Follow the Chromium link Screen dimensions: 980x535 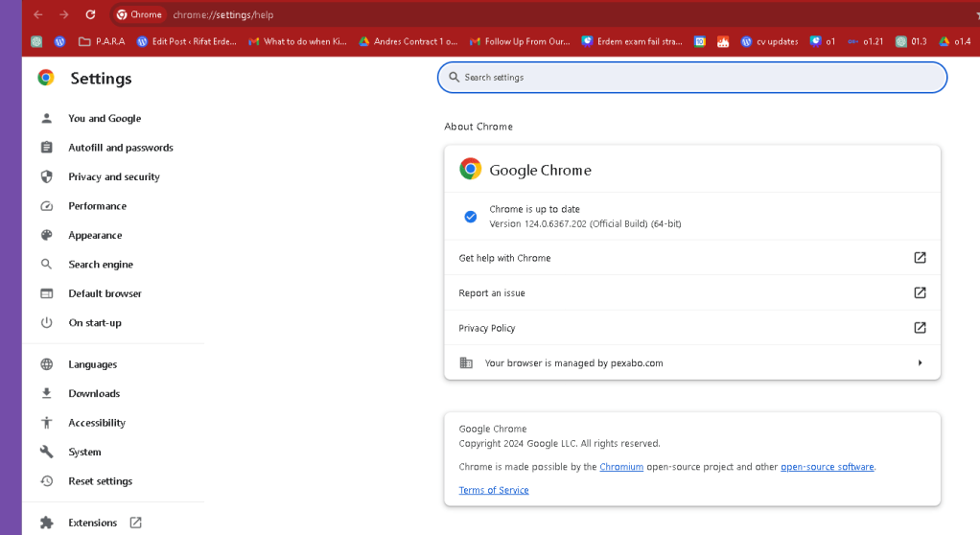621,467
